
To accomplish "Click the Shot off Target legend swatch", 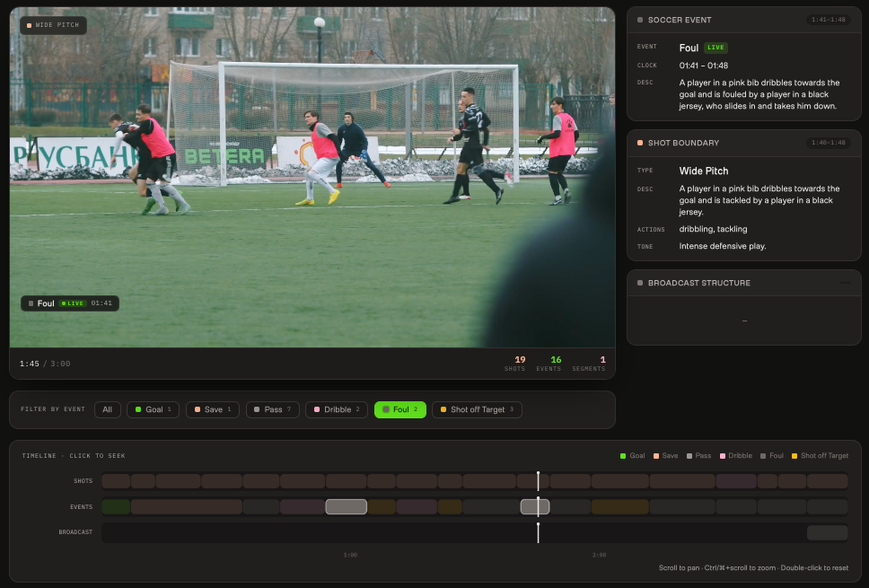I will pos(794,456).
